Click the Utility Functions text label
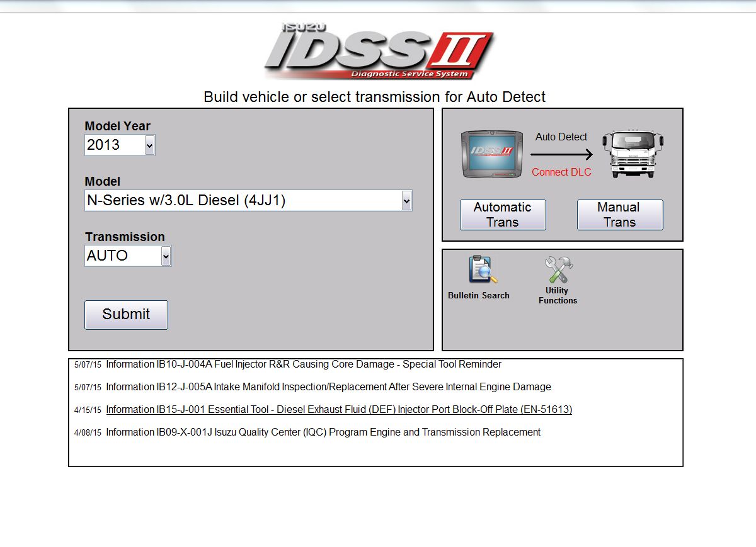The image size is (756, 547). tap(558, 296)
